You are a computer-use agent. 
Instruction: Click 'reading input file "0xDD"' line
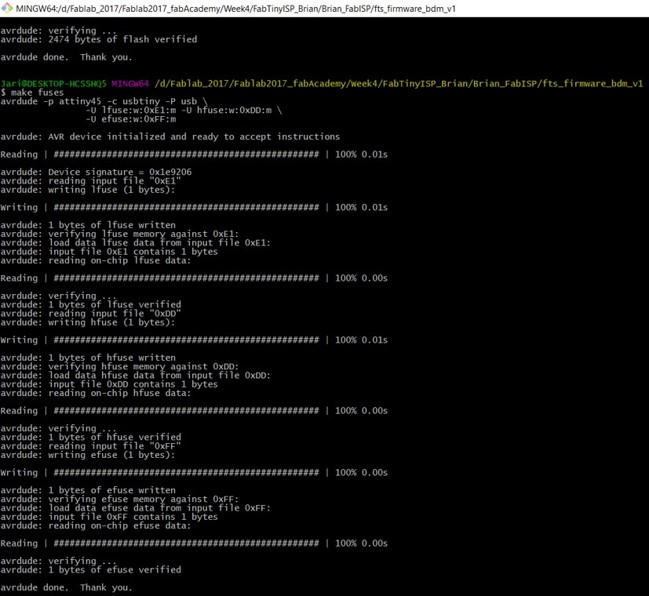pyautogui.click(x=91, y=313)
